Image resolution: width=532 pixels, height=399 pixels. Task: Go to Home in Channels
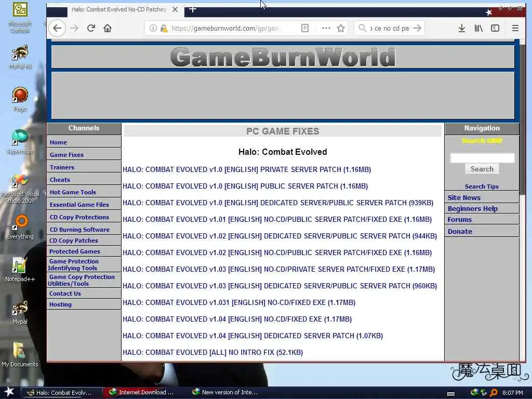coord(58,142)
